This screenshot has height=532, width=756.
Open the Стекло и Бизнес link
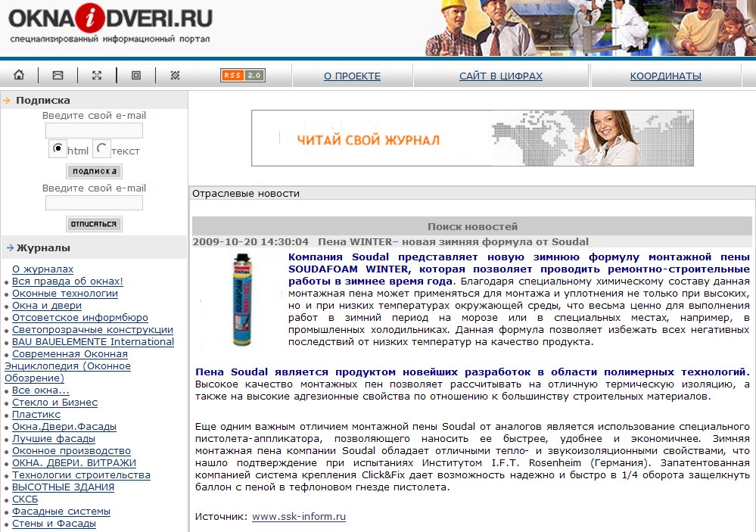click(55, 403)
